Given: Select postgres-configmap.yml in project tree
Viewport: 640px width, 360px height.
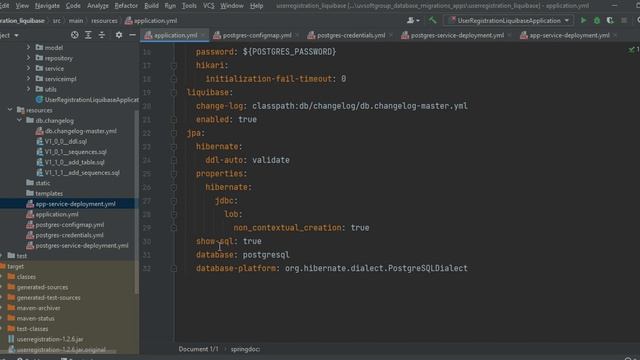Looking at the screenshot, I should (65, 225).
